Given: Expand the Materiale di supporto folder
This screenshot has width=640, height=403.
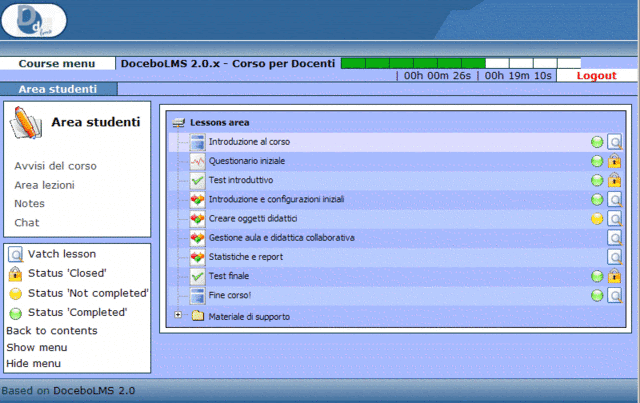Looking at the screenshot, I should point(178,315).
